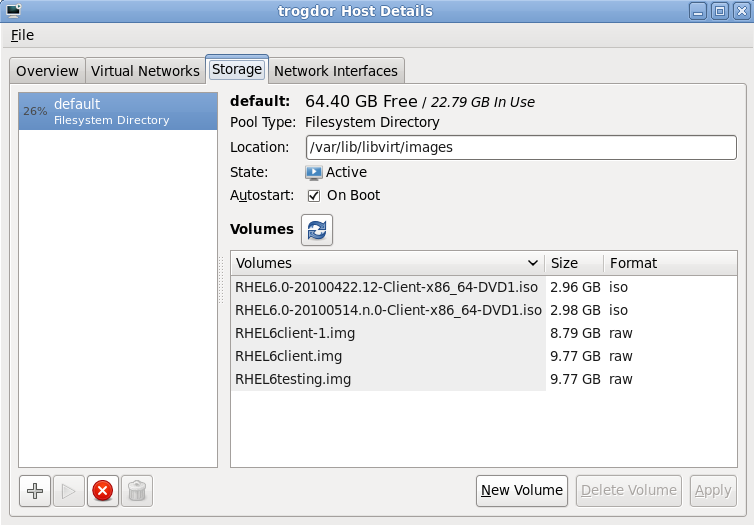754x525 pixels.
Task: Click the start pool play icon
Action: [69, 491]
